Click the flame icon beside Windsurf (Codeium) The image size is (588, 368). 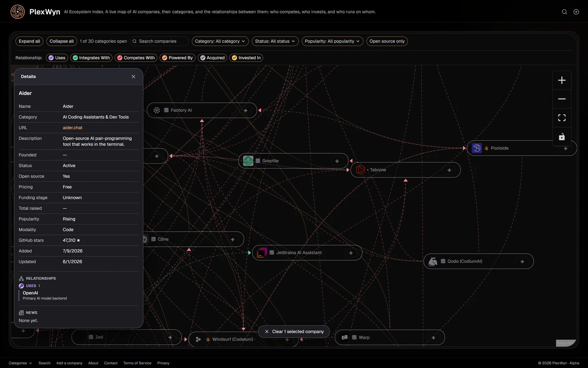point(208,339)
